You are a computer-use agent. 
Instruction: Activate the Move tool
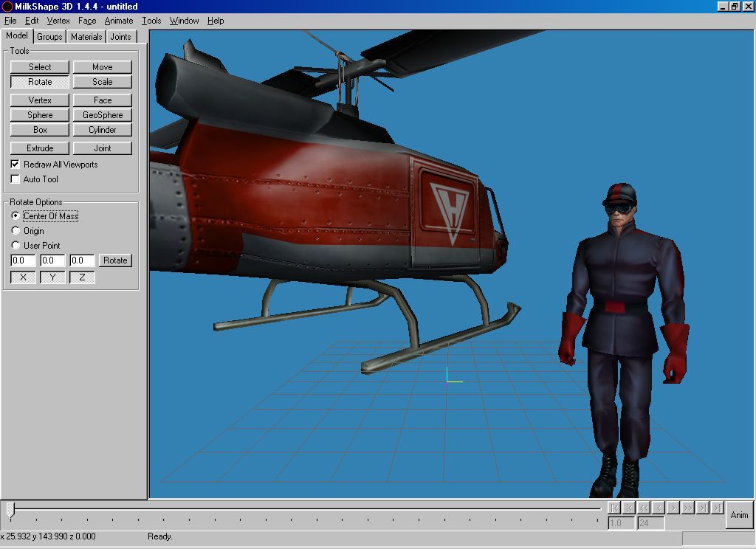point(102,67)
